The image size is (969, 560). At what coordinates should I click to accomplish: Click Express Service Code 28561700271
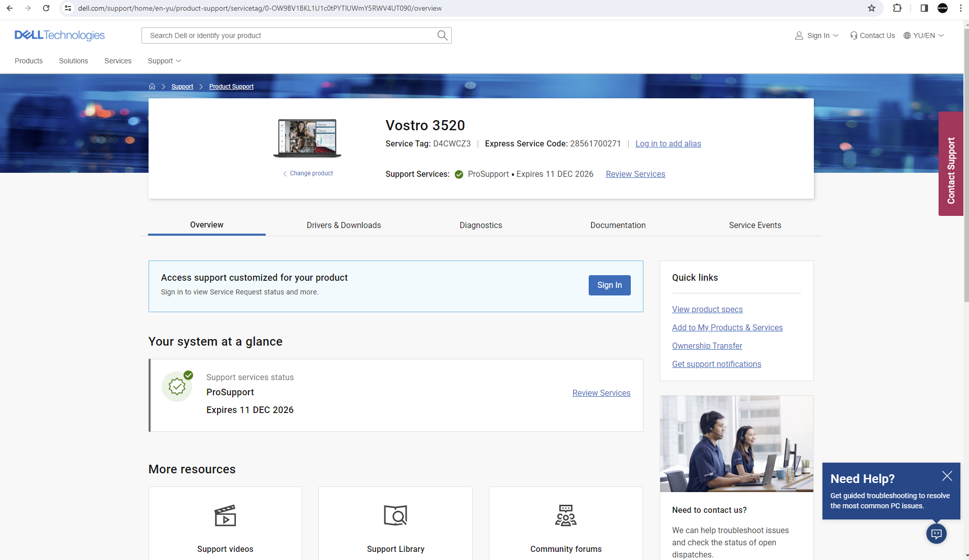[553, 144]
